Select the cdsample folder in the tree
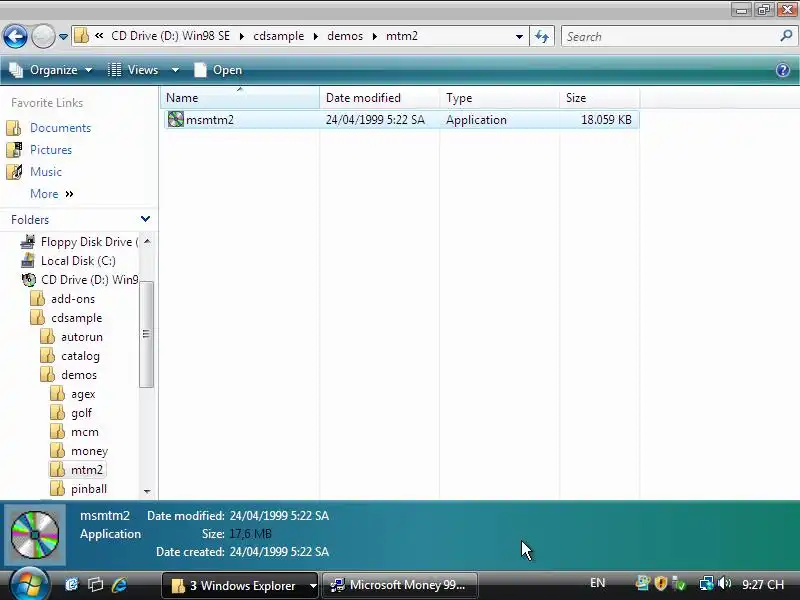Viewport: 800px width, 600px height. tap(77, 318)
